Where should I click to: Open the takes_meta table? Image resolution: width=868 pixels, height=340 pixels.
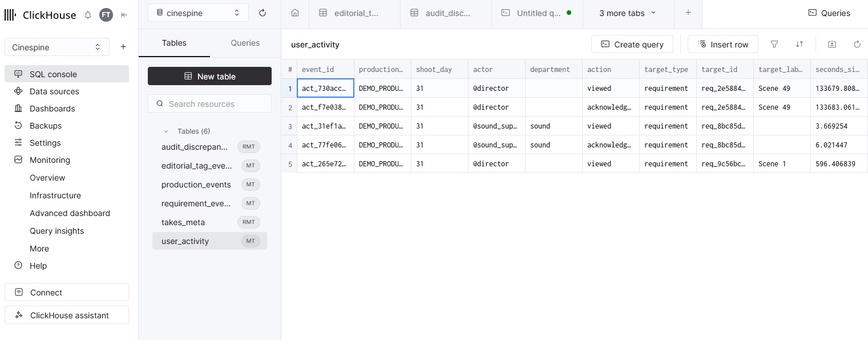tap(209, 222)
